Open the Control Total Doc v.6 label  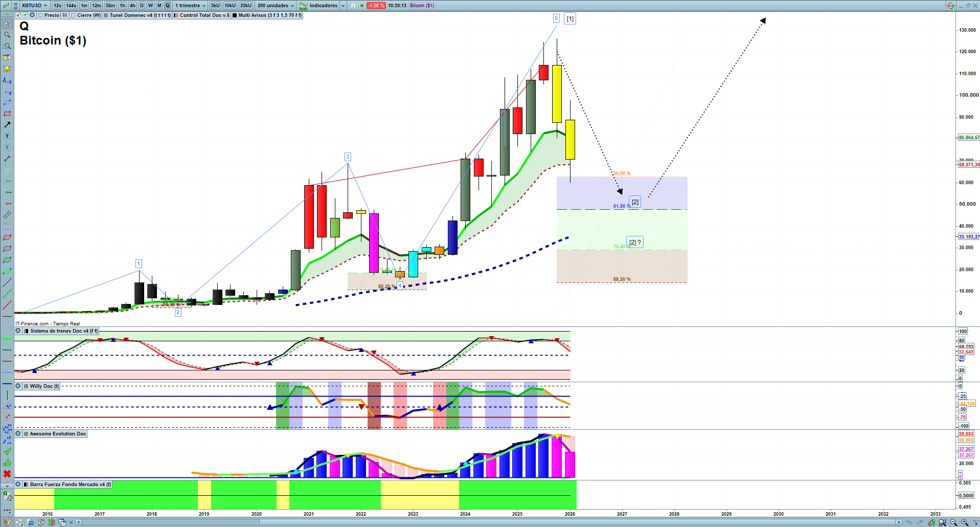[204, 15]
